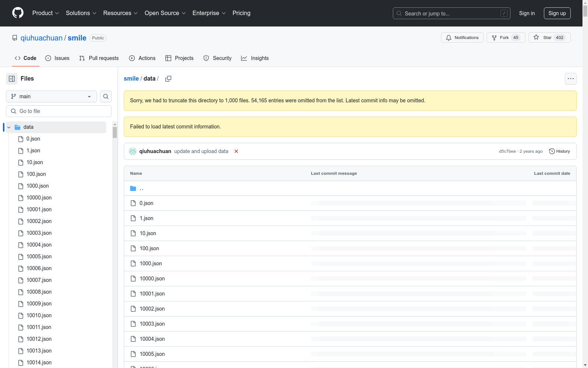588x368 pixels.
Task: Open 10000.json in the main file table
Action: coord(152,279)
